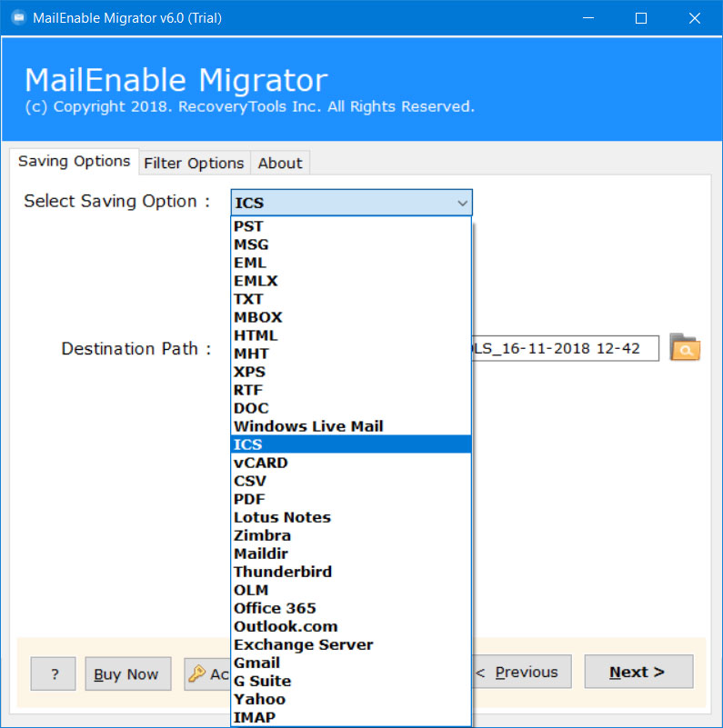This screenshot has width=723, height=728.
Task: Close the MailEnable Migrator window
Action: pos(694,18)
